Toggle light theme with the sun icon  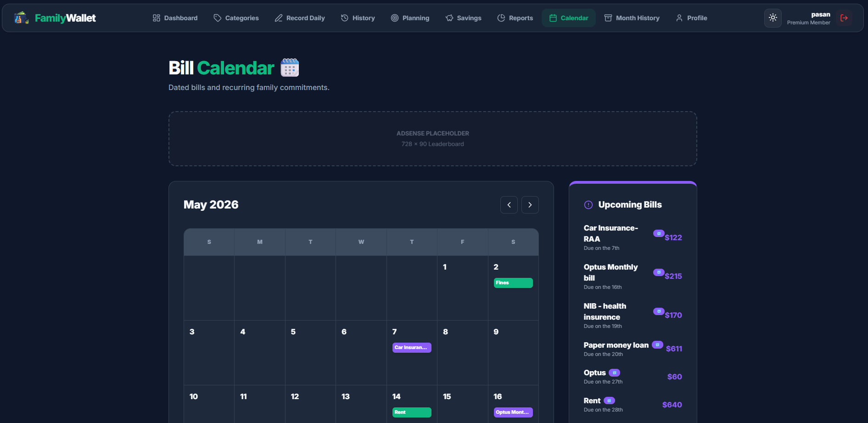pyautogui.click(x=773, y=18)
